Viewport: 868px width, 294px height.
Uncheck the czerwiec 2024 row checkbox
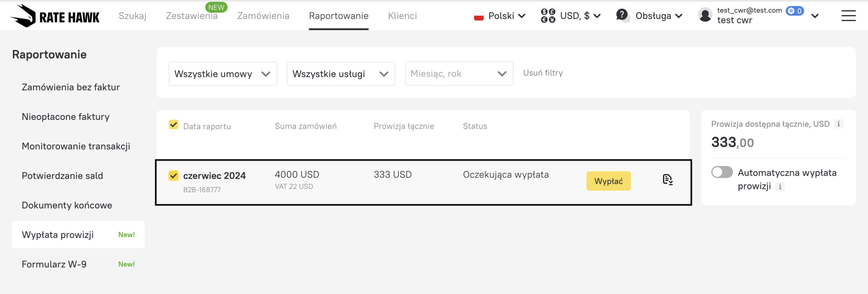click(x=174, y=175)
